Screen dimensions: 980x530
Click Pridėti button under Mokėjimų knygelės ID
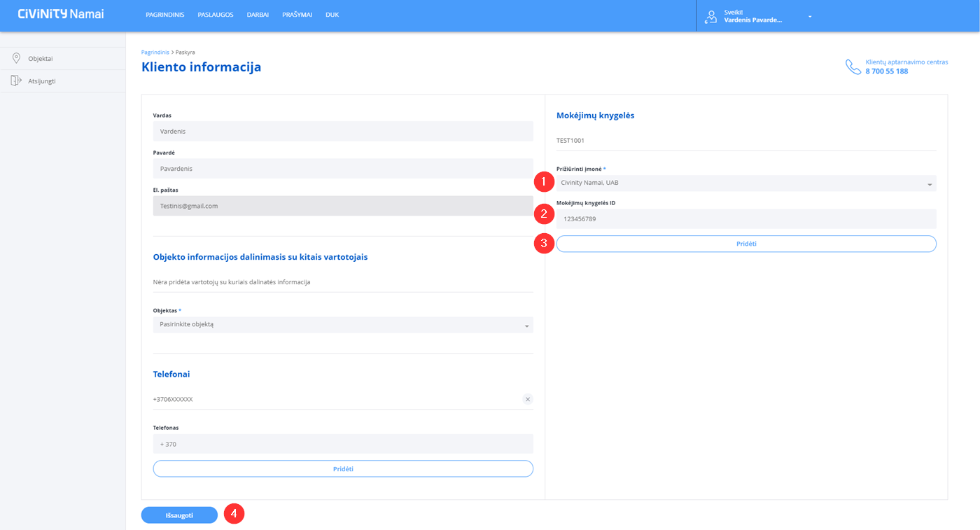pyautogui.click(x=746, y=244)
